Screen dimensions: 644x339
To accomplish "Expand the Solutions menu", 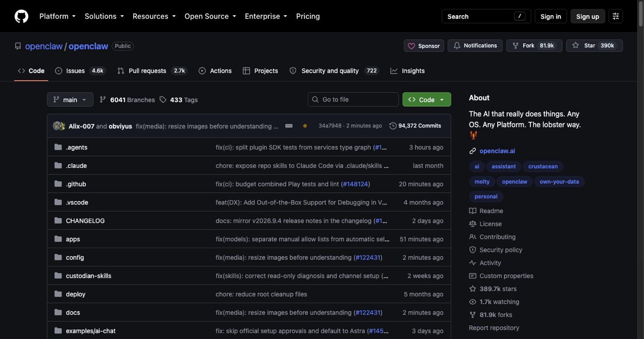I will (104, 16).
